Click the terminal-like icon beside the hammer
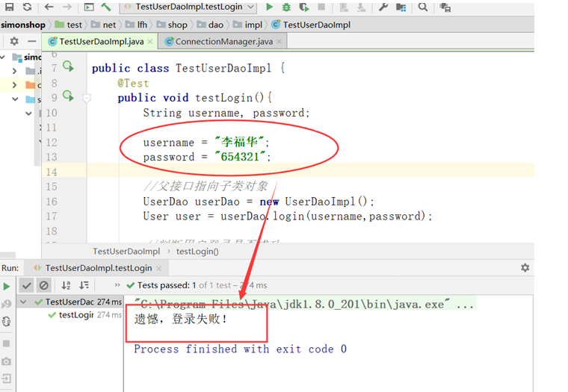The width and height of the screenshot is (568, 392). [89, 7]
